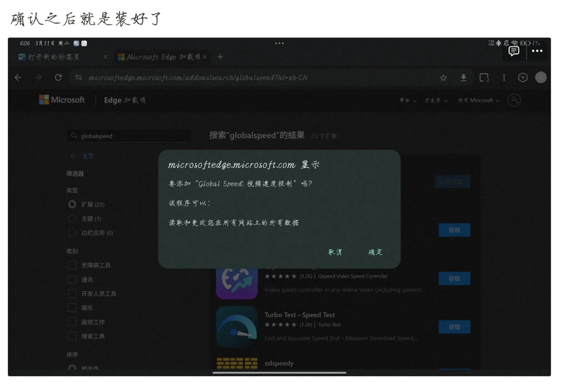Image resolution: width=561 pixels, height=392 pixels.
Task: Check the 开发人员工具 category checkbox
Action: (72, 293)
